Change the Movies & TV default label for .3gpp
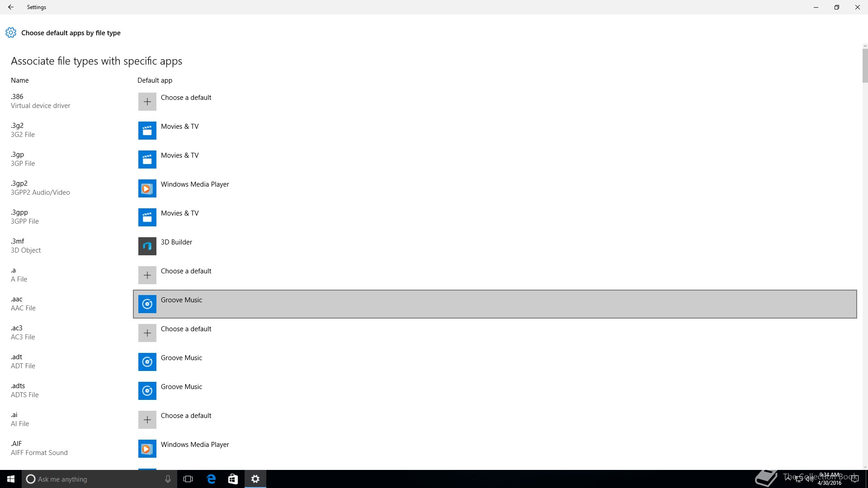The image size is (868, 488). coord(179,213)
